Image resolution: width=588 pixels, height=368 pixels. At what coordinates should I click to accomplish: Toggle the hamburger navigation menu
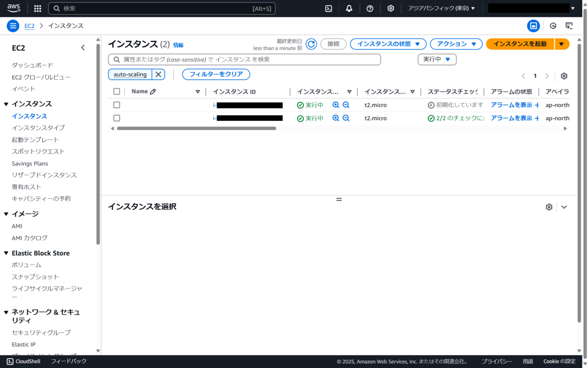point(13,26)
